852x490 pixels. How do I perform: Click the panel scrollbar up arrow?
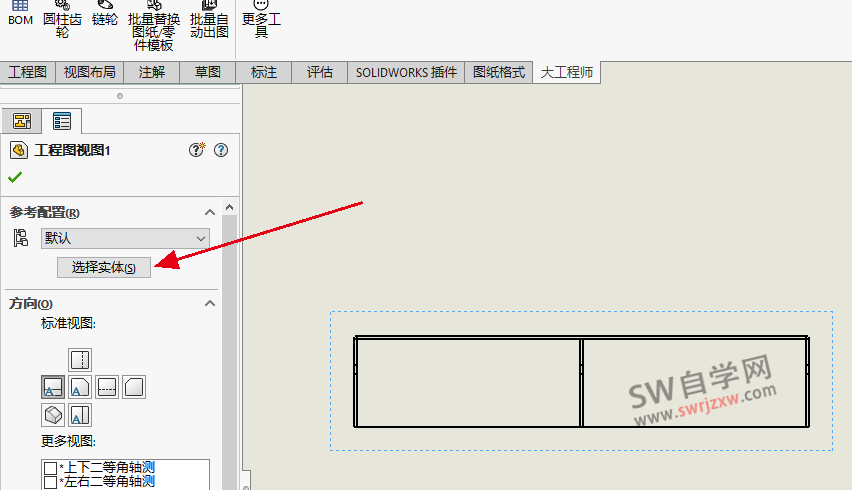(229, 208)
